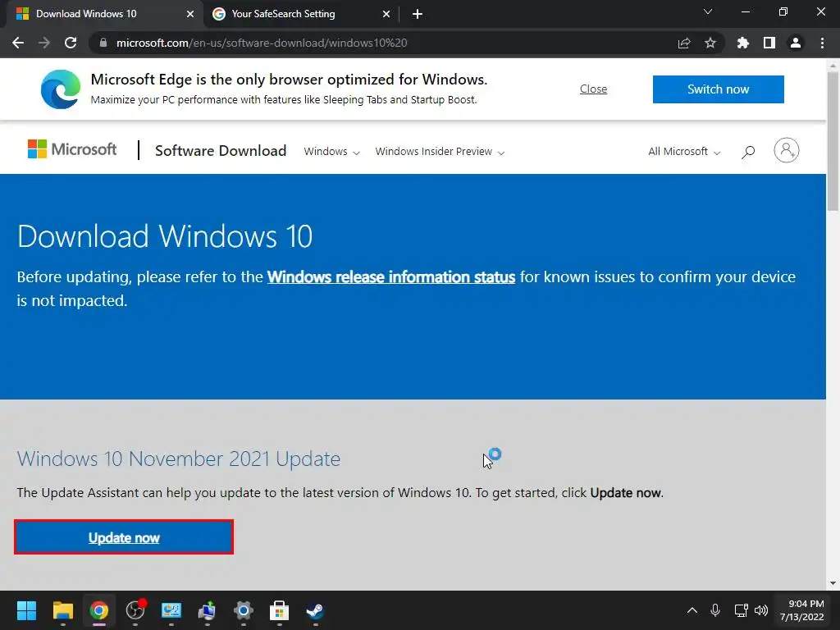This screenshot has width=840, height=630.
Task: Click the microphone tray icon
Action: coord(715,610)
